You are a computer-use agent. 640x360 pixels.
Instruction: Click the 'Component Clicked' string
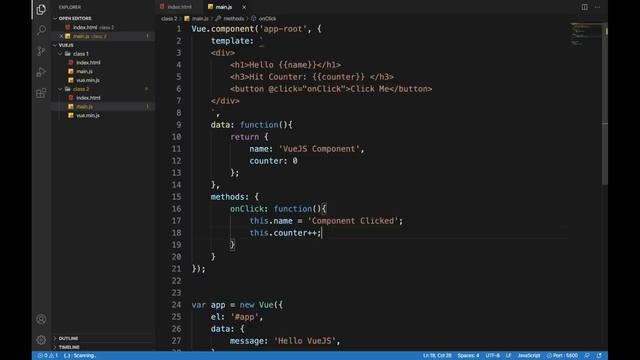pyautogui.click(x=353, y=221)
